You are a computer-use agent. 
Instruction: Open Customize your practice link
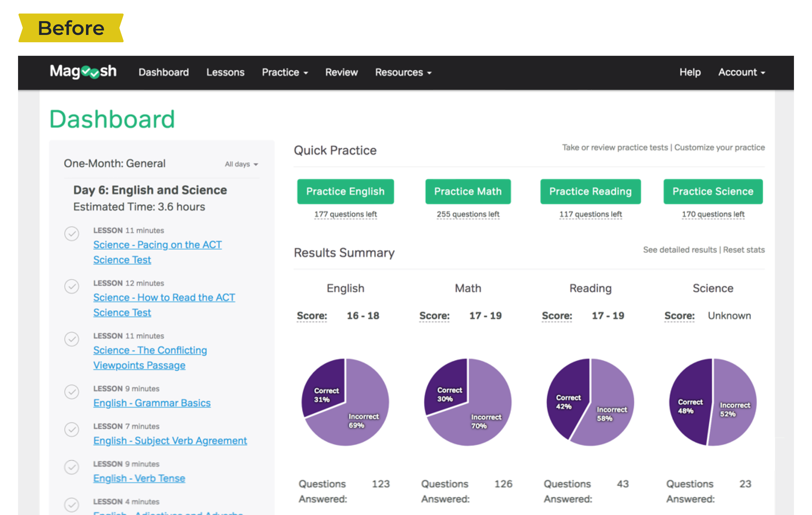tap(719, 148)
